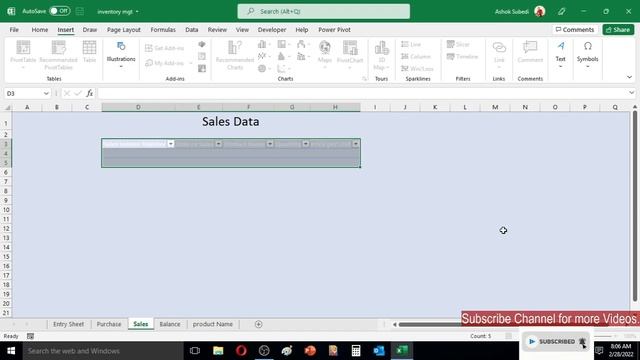This screenshot has height=360, width=640.
Task: Insert a PivotTable from the ribbon
Action: coord(23,55)
